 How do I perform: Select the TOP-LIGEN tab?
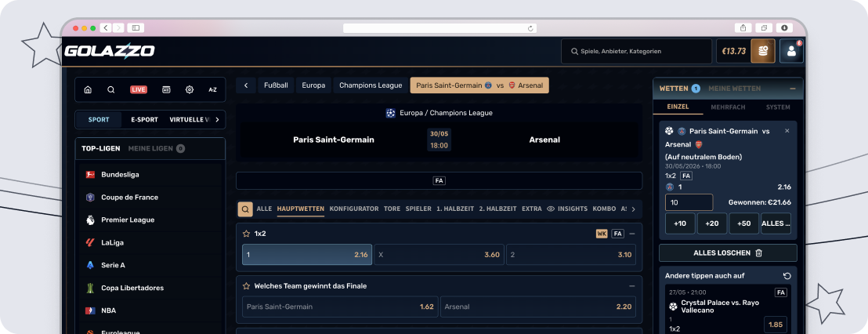click(x=101, y=148)
